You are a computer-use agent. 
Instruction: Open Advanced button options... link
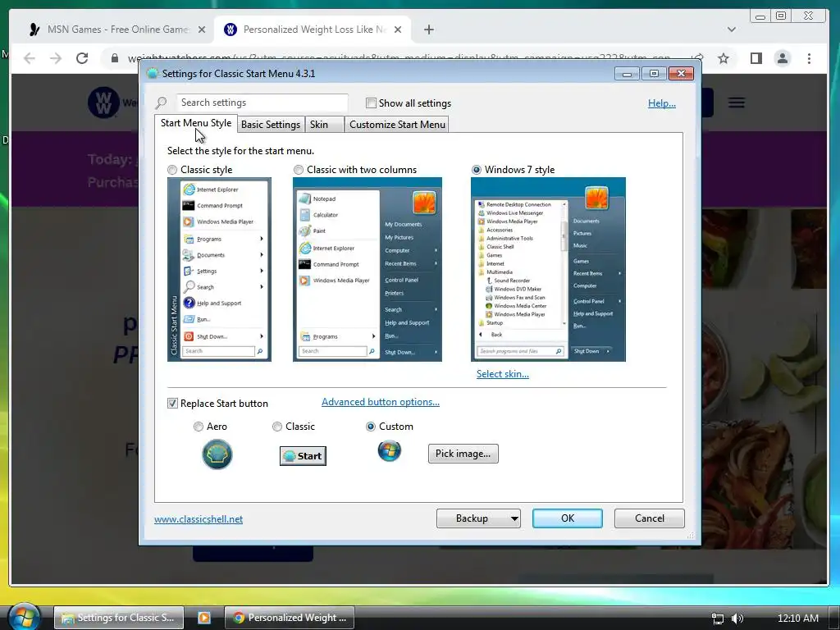pos(381,402)
